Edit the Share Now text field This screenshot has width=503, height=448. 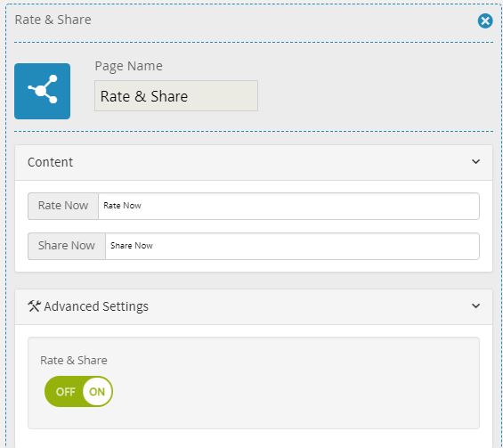[292, 246]
